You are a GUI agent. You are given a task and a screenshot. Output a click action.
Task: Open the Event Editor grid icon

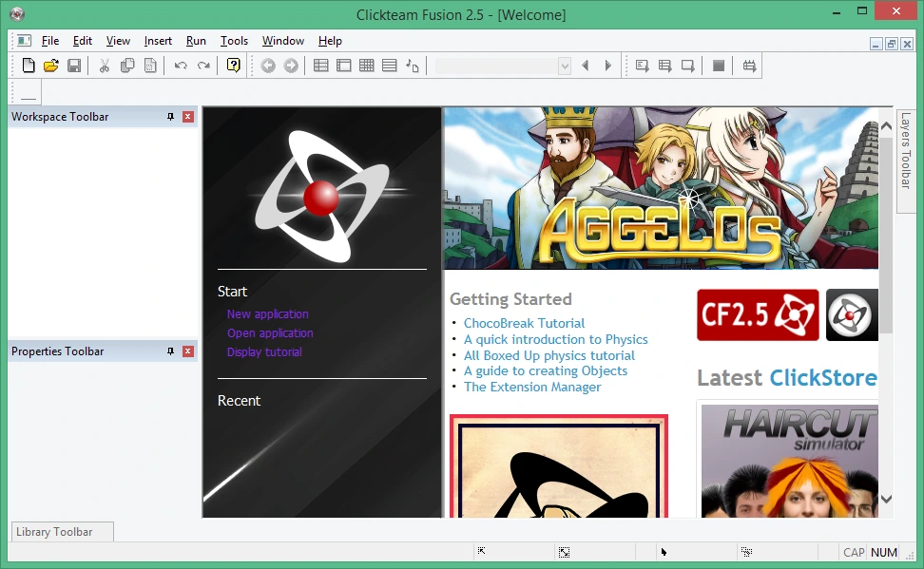pyautogui.click(x=367, y=66)
